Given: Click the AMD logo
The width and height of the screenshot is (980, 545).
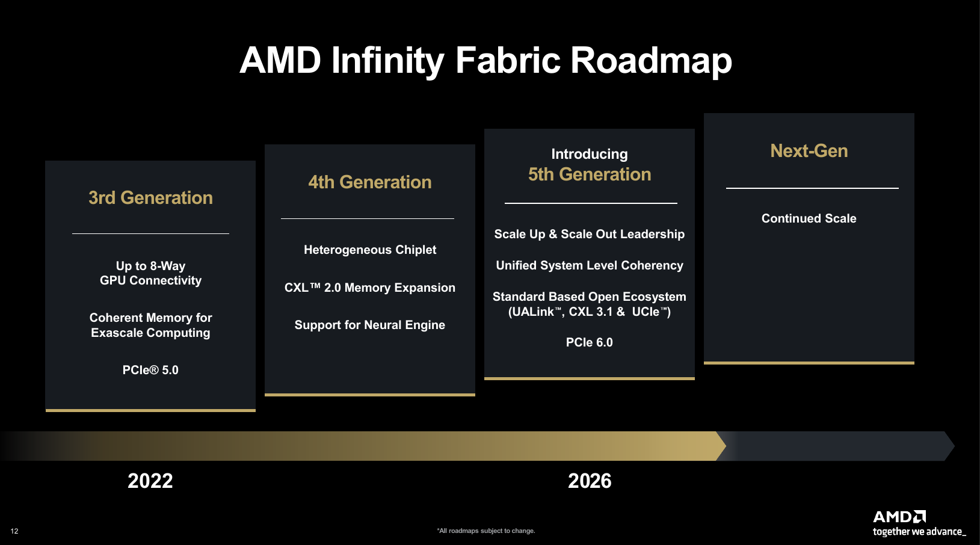Looking at the screenshot, I should pos(899,517).
